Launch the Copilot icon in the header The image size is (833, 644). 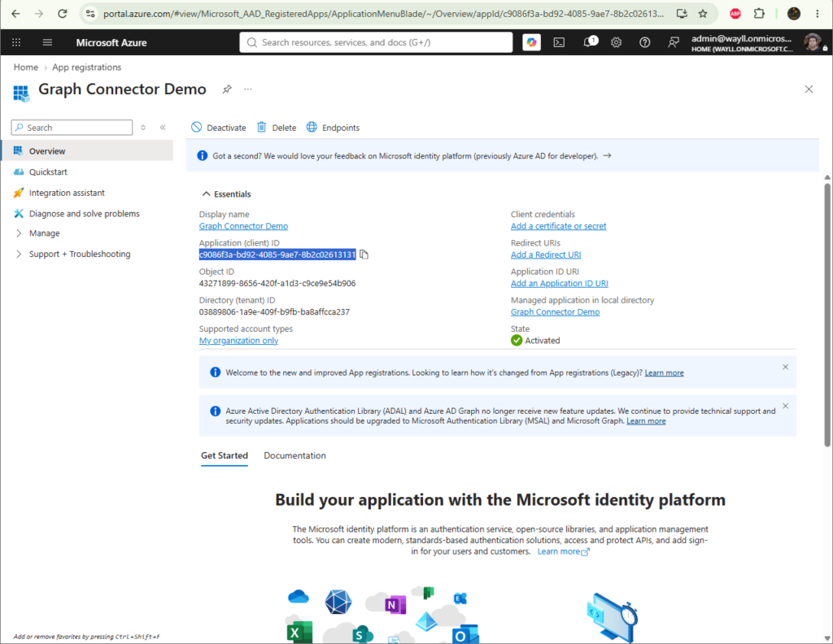pyautogui.click(x=531, y=42)
